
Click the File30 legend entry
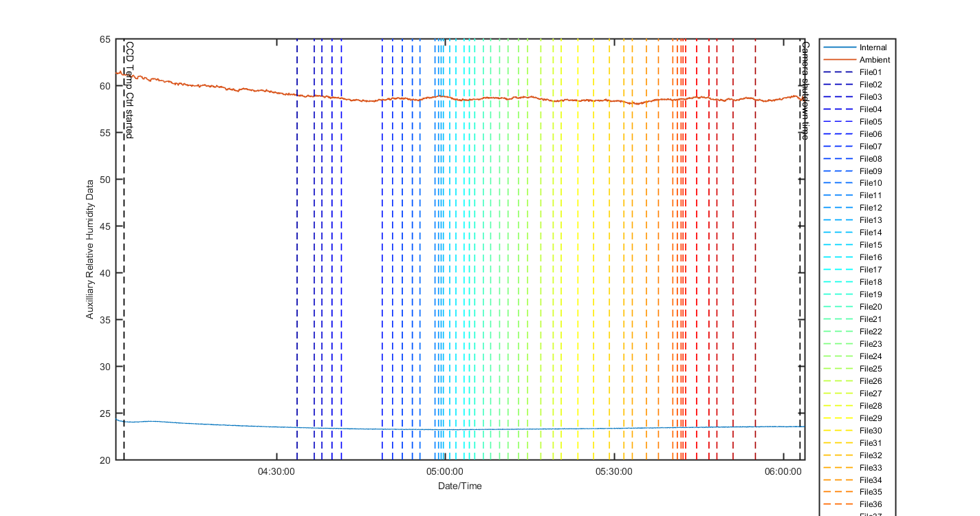853,431
